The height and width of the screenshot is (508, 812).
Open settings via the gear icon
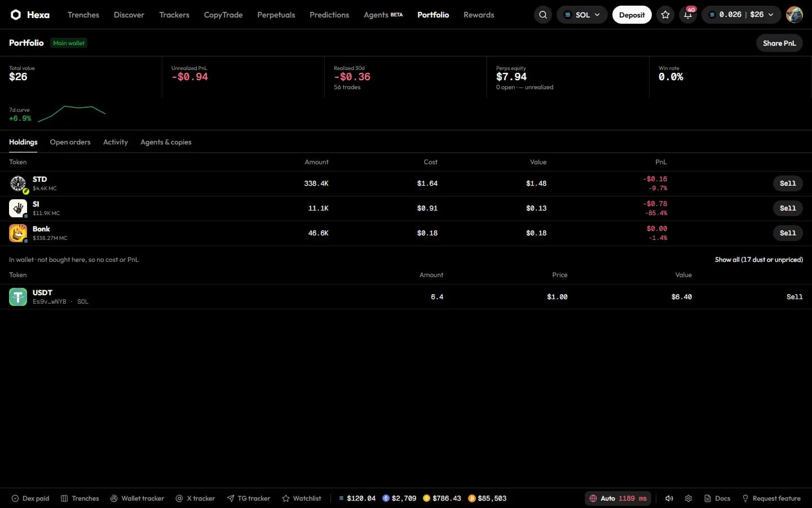coord(689,498)
